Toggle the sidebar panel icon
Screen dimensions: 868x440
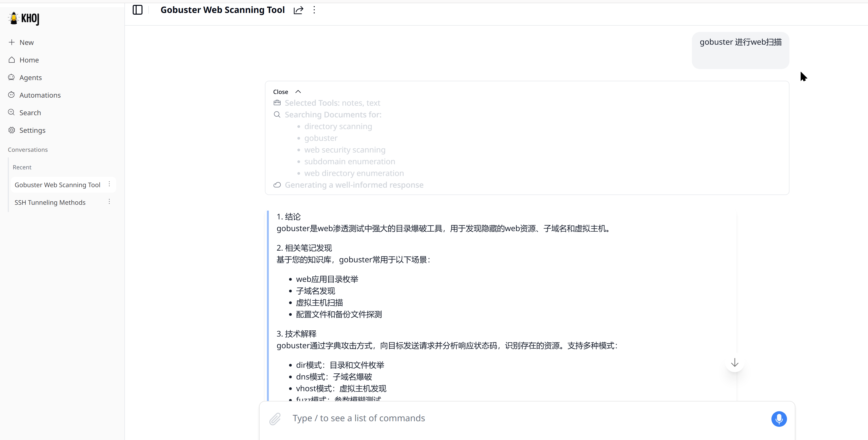138,10
